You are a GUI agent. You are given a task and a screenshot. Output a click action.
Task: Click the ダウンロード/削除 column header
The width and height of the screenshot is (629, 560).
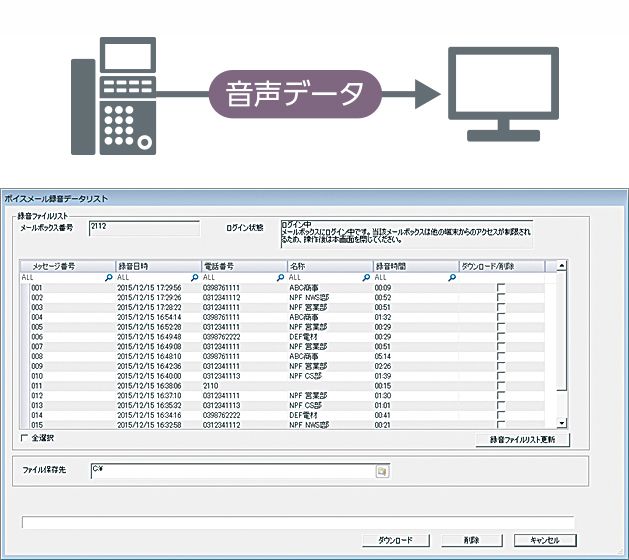click(x=502, y=266)
